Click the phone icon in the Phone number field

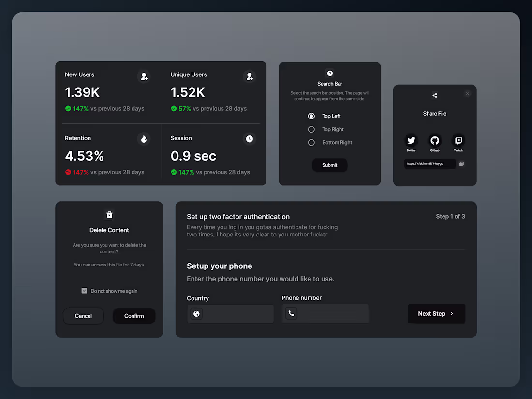[291, 313]
